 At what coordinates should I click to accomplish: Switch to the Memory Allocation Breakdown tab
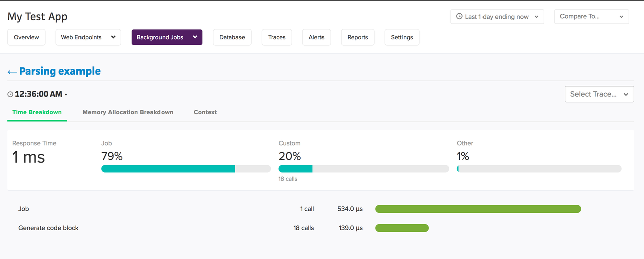pyautogui.click(x=128, y=112)
